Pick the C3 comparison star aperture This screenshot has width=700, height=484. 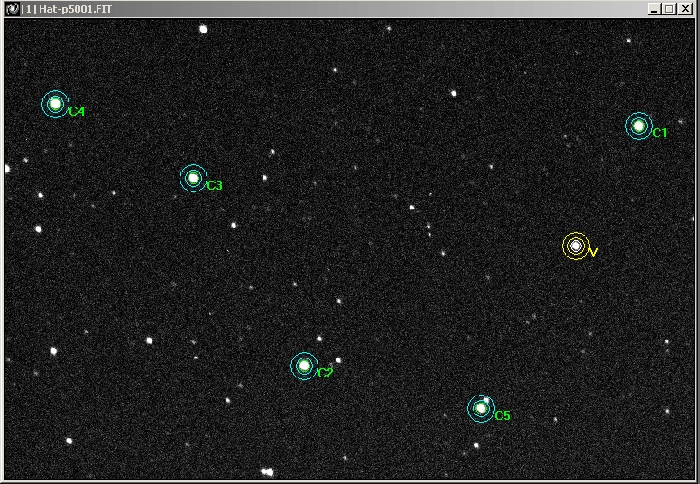193,178
